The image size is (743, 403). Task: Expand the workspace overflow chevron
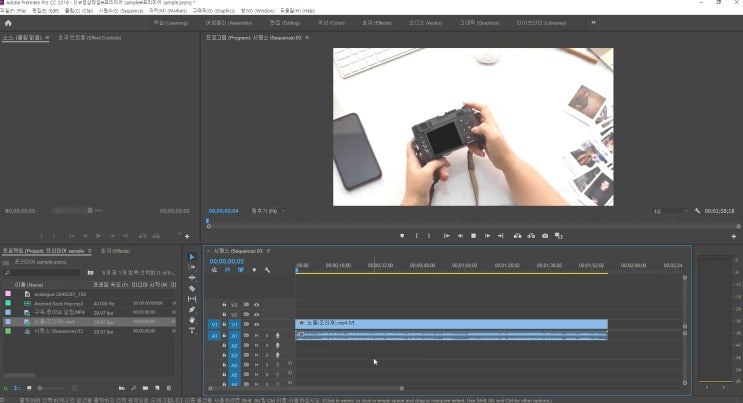click(593, 22)
